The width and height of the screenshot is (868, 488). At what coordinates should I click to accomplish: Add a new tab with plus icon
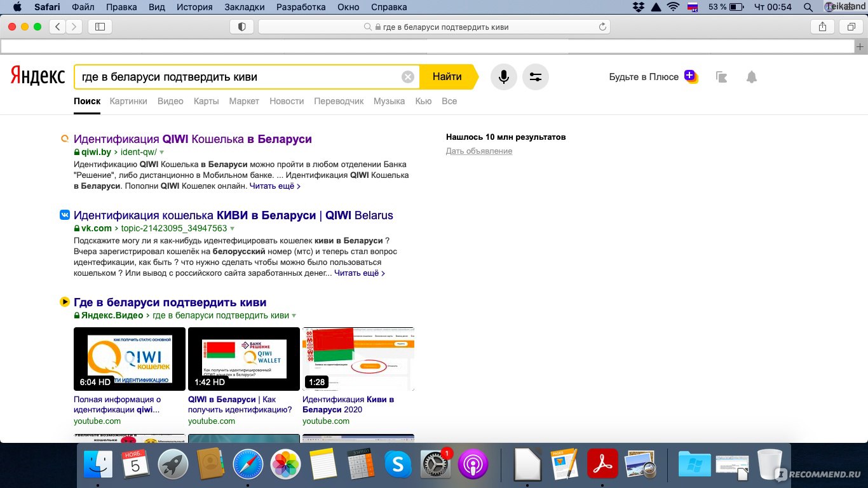point(860,46)
